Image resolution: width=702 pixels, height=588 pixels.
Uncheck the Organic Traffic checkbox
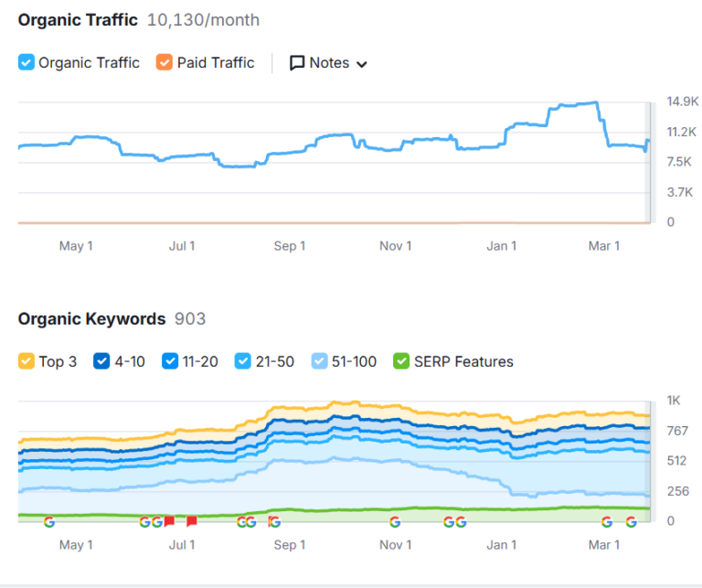coord(27,63)
